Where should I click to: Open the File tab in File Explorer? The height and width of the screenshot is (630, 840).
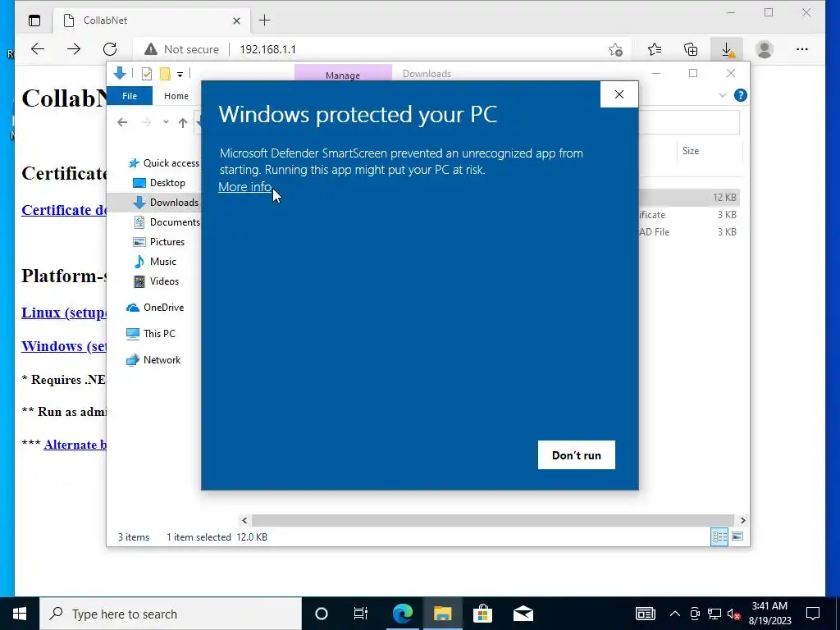pos(130,96)
